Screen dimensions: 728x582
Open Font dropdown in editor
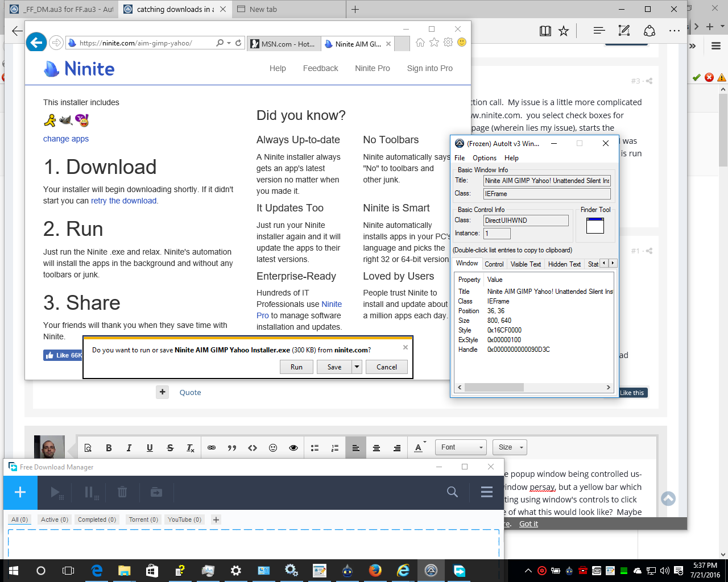coord(461,447)
